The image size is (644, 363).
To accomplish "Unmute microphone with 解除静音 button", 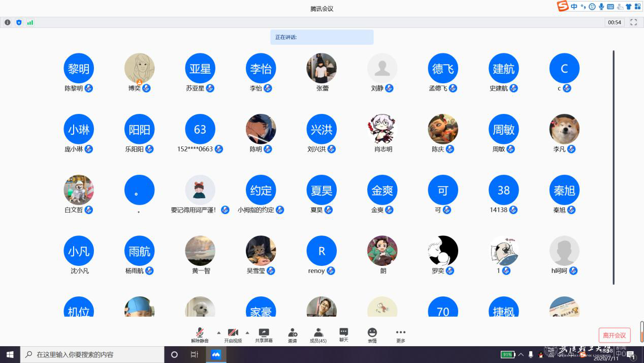I will click(x=200, y=334).
